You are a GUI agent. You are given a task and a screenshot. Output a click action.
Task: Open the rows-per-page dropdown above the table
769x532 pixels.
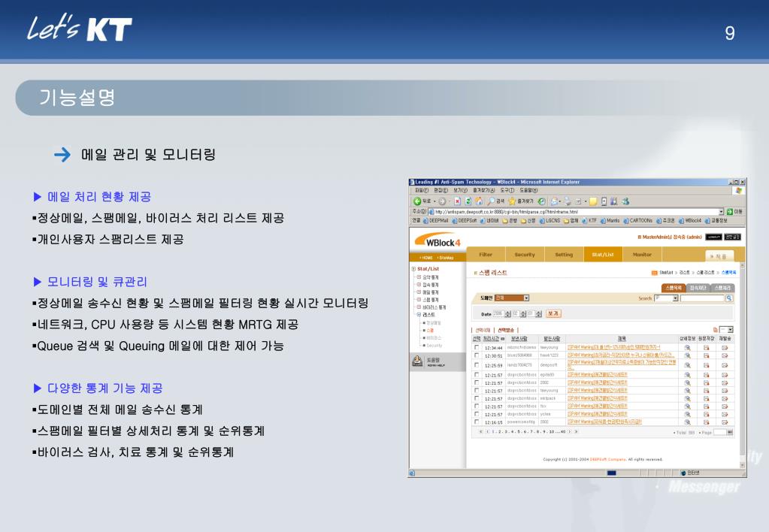point(726,330)
